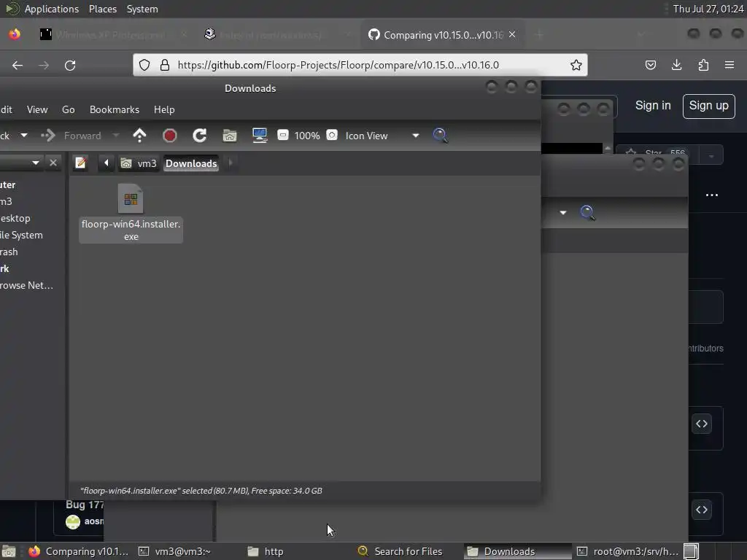
Task: Open the Bookmarks menu
Action: pyautogui.click(x=115, y=109)
